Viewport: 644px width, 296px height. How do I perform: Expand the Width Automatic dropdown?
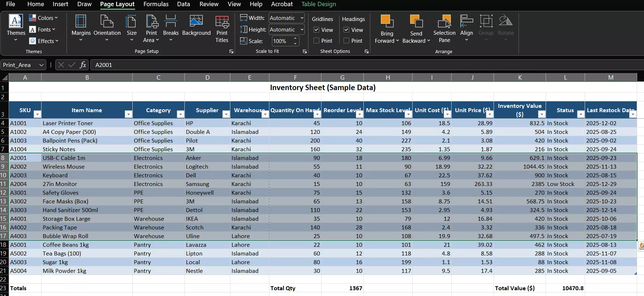(302, 18)
